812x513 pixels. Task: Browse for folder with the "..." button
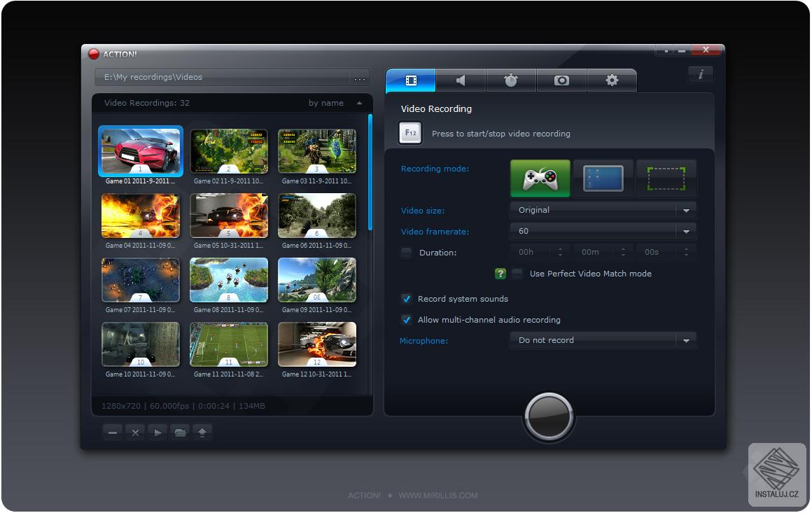pos(359,78)
